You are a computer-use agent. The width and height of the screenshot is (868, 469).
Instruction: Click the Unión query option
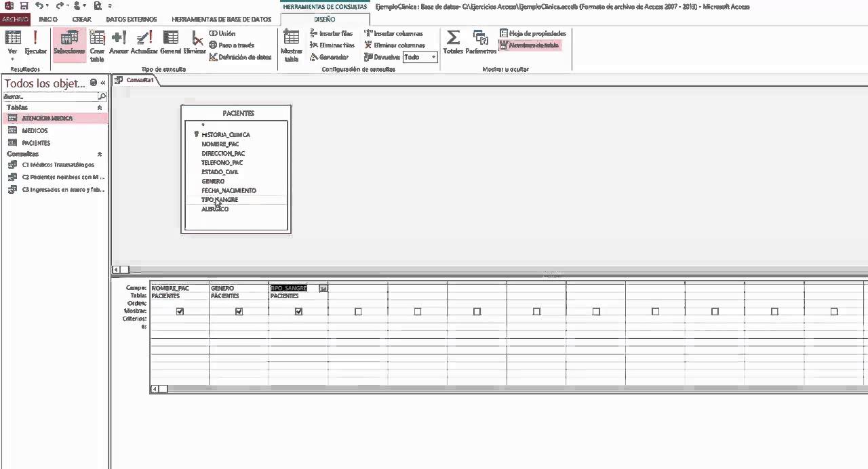(x=222, y=33)
